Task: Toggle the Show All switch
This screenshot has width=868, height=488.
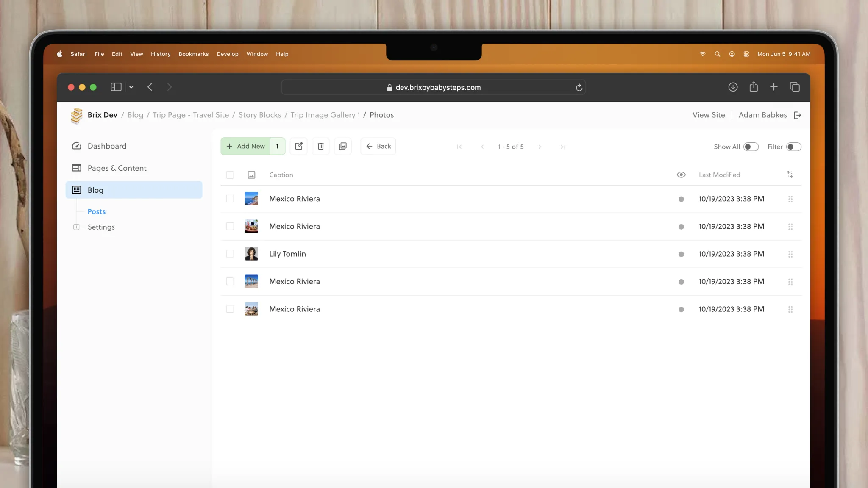Action: (751, 147)
